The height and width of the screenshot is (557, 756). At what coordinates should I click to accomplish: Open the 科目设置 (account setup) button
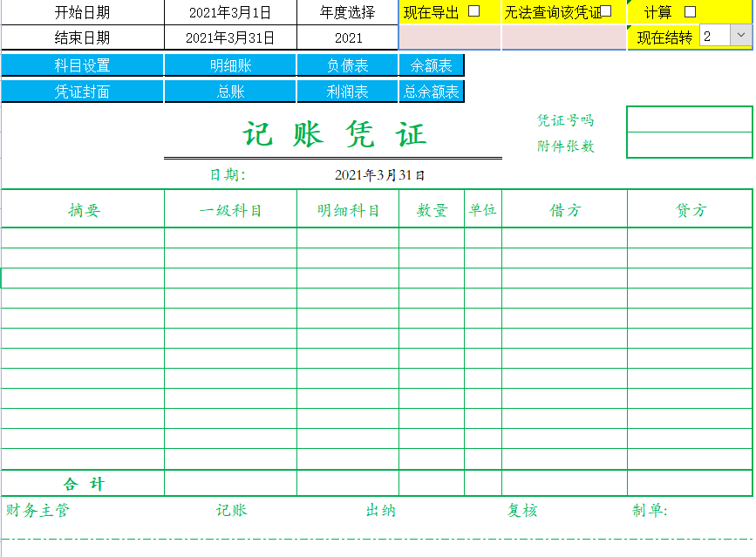coord(83,65)
